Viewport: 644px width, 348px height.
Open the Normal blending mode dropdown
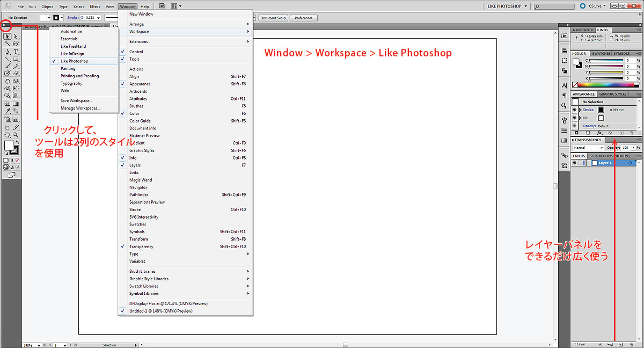589,147
